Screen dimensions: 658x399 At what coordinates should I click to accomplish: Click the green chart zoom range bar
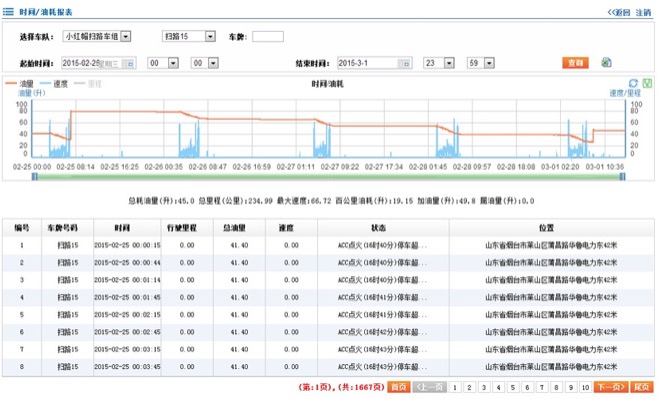click(329, 177)
